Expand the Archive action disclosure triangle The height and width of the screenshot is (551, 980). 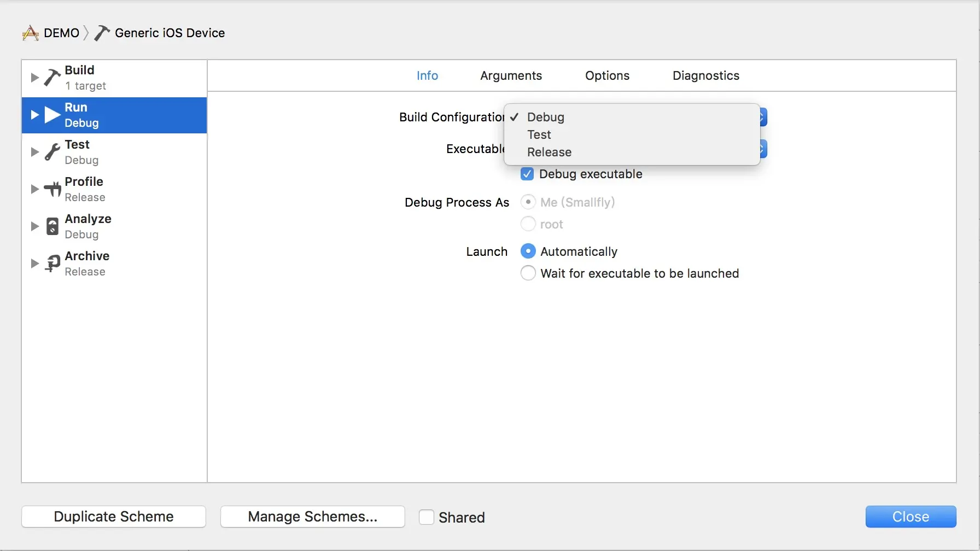point(34,263)
